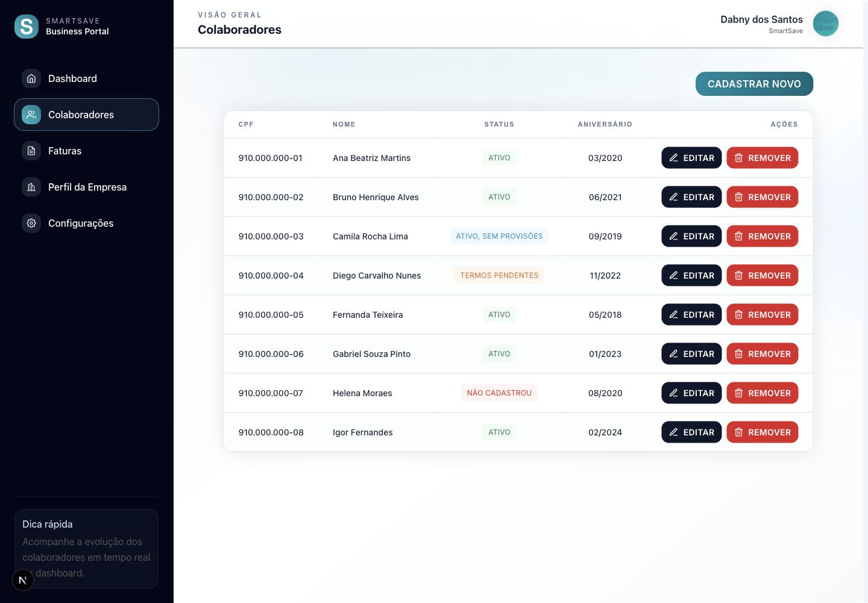Viewport: 868px width, 603px height.
Task: Remove Ana Beatriz Martins
Action: tap(762, 158)
